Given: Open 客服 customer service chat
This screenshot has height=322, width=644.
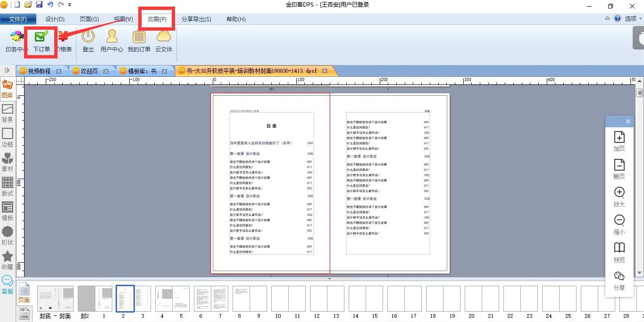Looking at the screenshot, I should tap(7, 285).
